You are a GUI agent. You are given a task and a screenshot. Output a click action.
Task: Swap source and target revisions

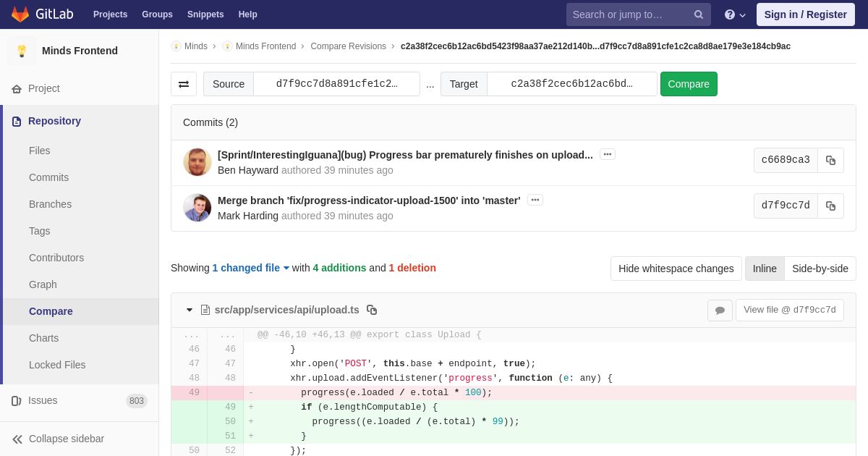pyautogui.click(x=184, y=84)
